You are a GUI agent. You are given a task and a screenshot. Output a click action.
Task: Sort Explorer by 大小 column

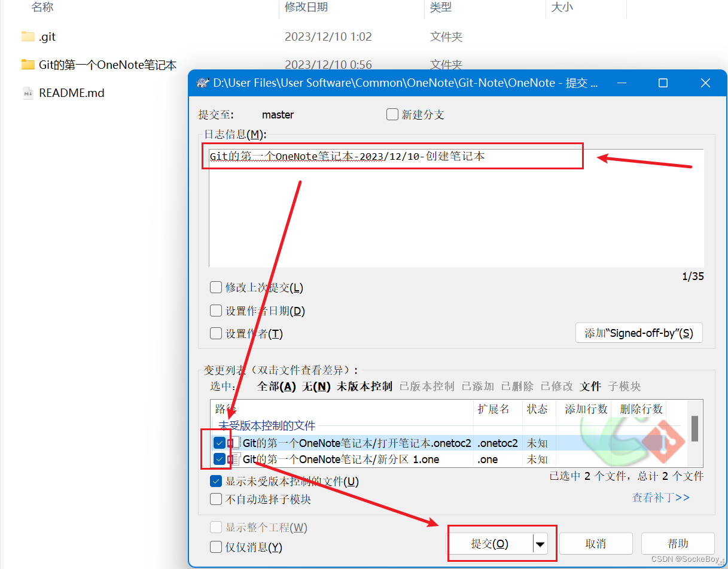click(562, 7)
